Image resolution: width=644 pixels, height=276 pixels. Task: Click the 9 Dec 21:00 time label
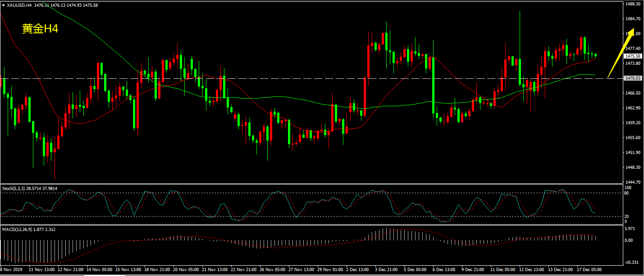point(472,270)
